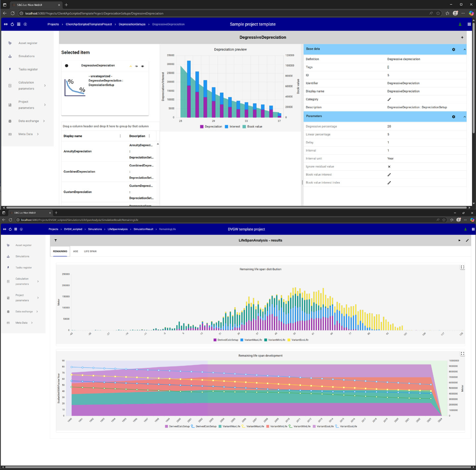Click the plus icon beside DegressiveDepreciation title
The image size is (476, 470).
point(462,37)
